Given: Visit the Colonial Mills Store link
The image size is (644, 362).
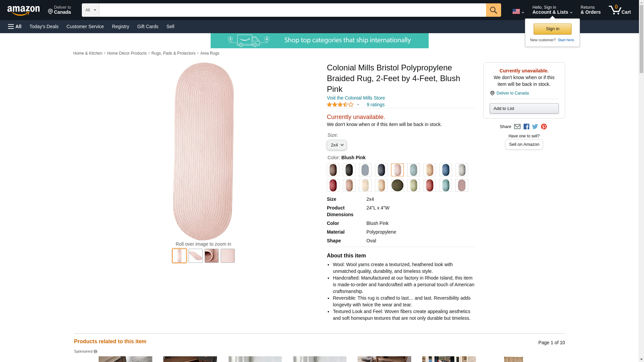Looking at the screenshot, I should click(x=356, y=98).
